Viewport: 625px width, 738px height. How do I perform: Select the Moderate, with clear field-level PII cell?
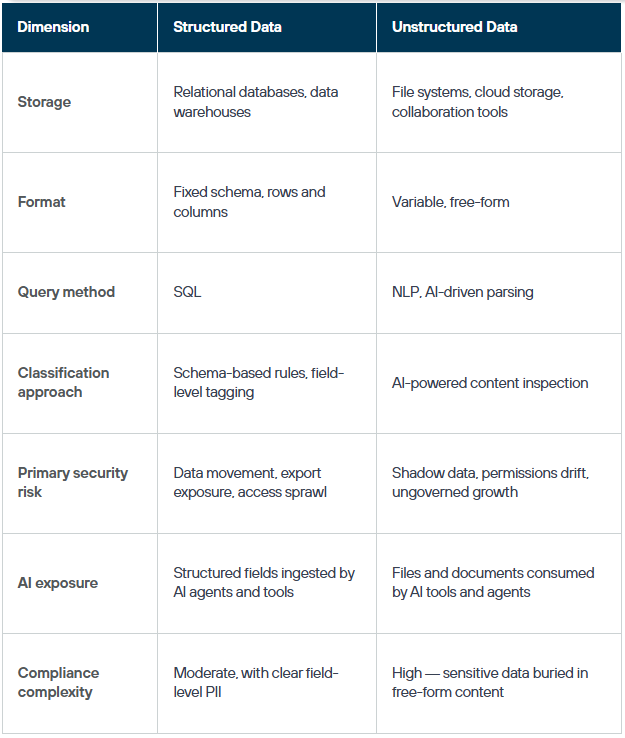[x=256, y=682]
